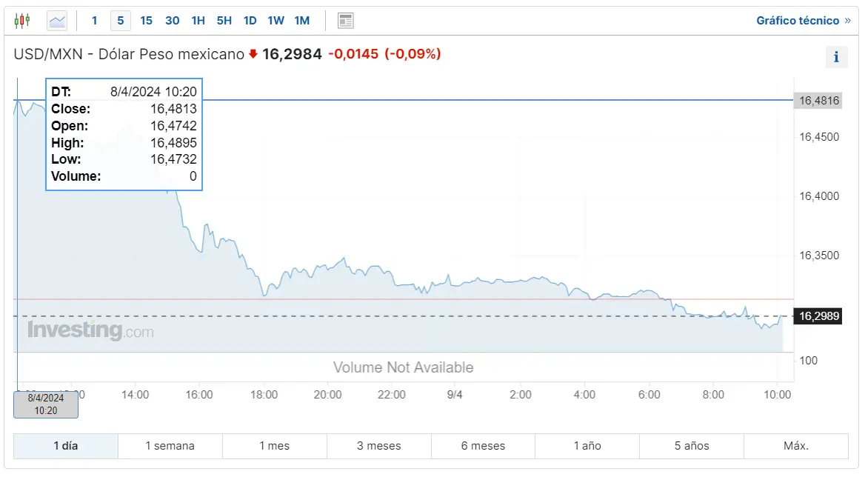Click the 2:00 time axis label
This screenshot has height=477, width=868.
coord(521,395)
